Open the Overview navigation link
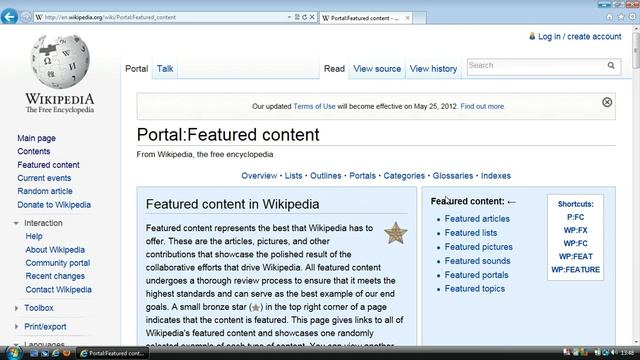Viewport: 640px width, 360px height. tap(259, 176)
